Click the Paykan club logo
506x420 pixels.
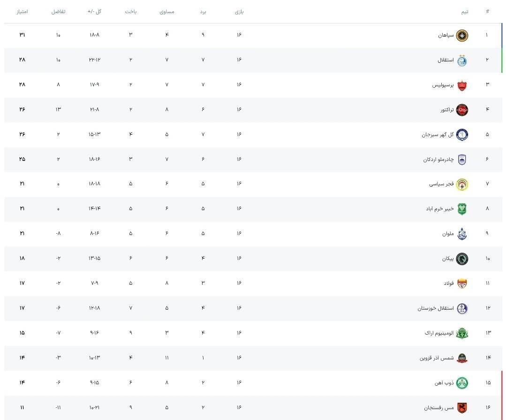(462, 259)
